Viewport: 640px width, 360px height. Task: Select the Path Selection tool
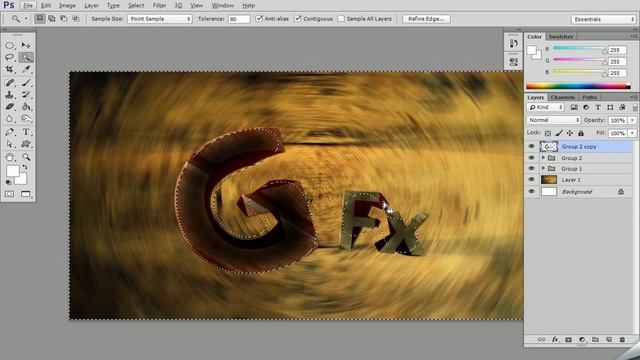pyautogui.click(x=9, y=144)
